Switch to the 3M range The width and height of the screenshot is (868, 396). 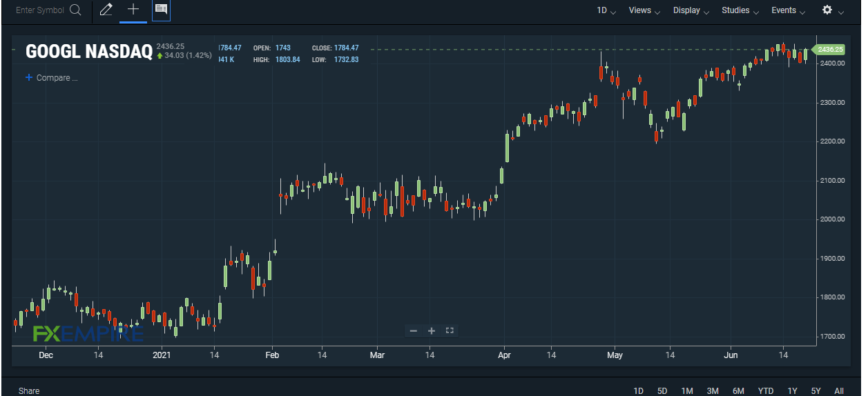click(x=713, y=391)
